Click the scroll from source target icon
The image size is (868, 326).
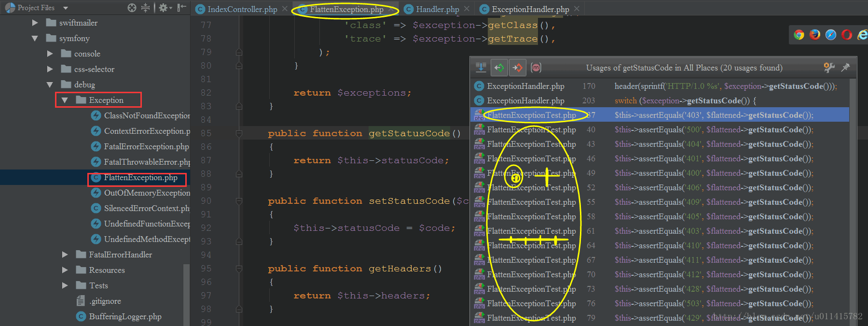(x=132, y=8)
